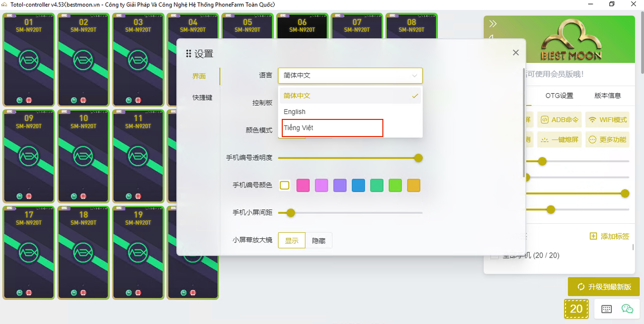This screenshot has width=644, height=324.
Task: Click the add tag plus icon (添加标签)
Action: point(593,236)
